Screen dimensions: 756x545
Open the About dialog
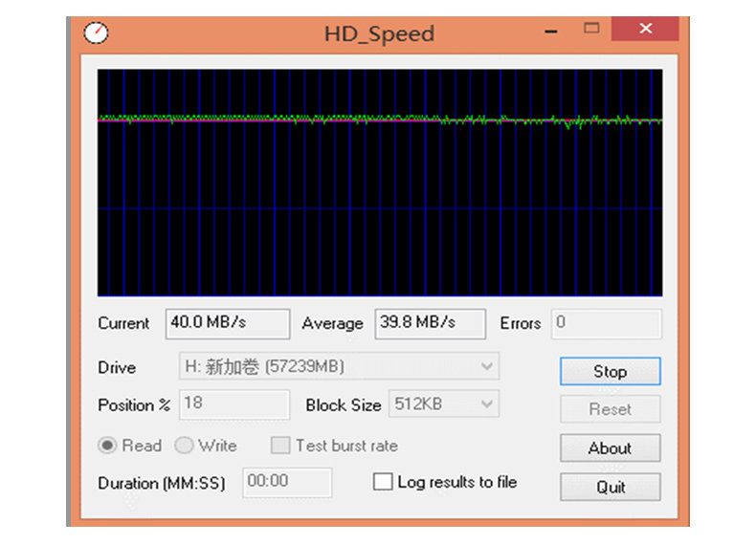pos(610,447)
